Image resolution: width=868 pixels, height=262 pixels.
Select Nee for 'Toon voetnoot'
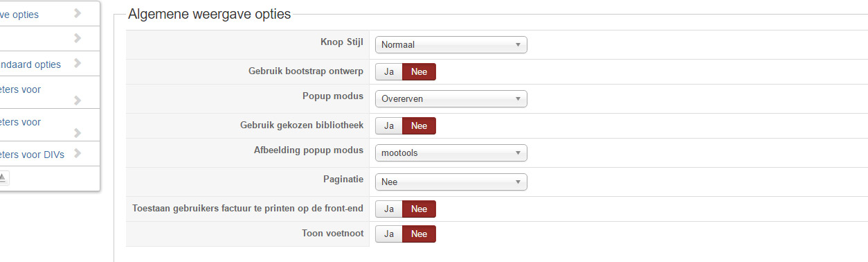(419, 234)
